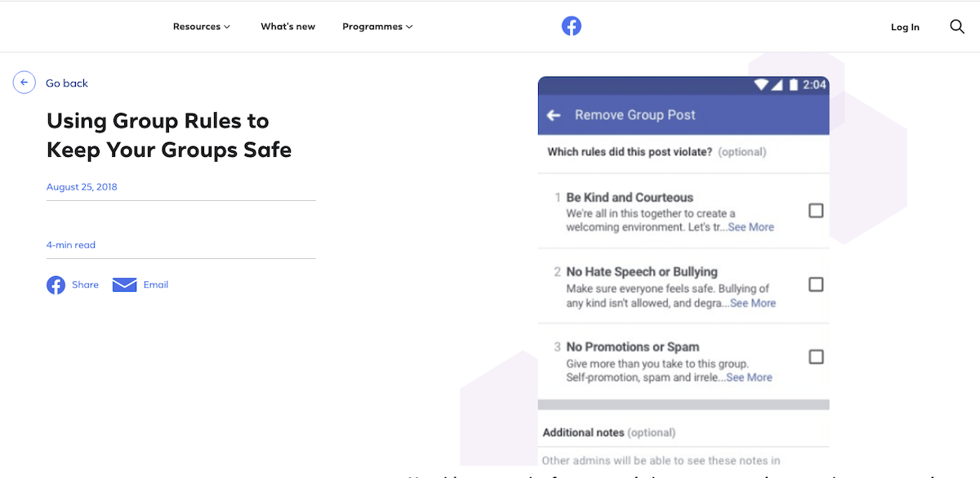This screenshot has height=478, width=980.
Task: Check the Be Kind and Courteous rule checkbox
Action: [x=815, y=210]
